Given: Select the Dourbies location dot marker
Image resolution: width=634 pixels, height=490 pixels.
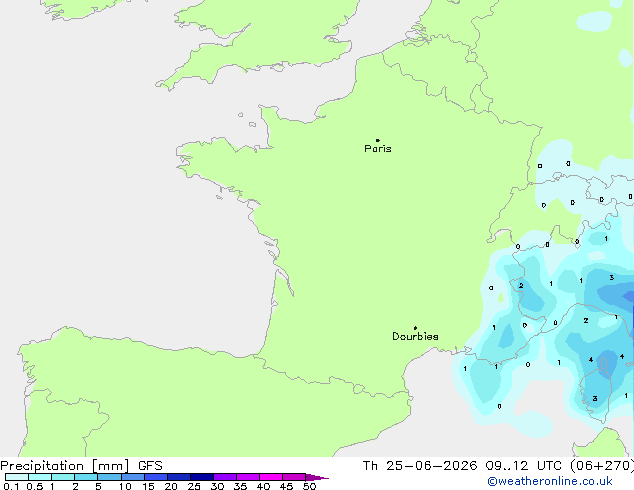Looking at the screenshot, I should point(415,328).
